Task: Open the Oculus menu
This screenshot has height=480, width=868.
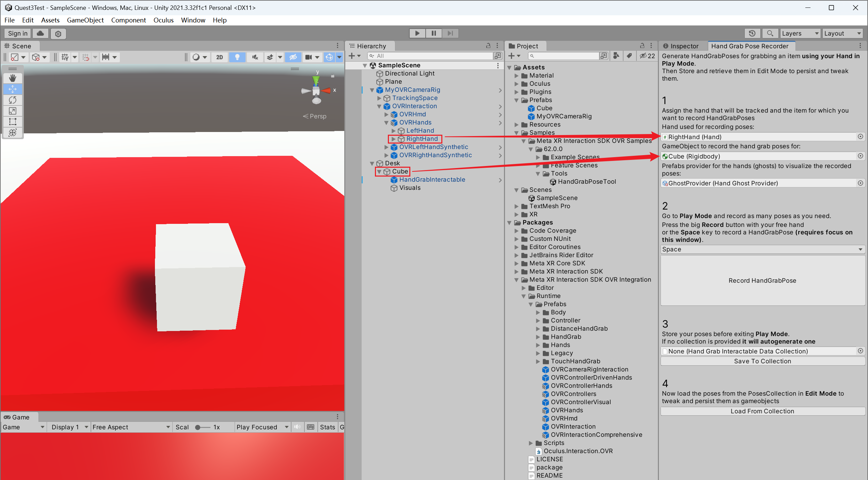Action: point(163,20)
